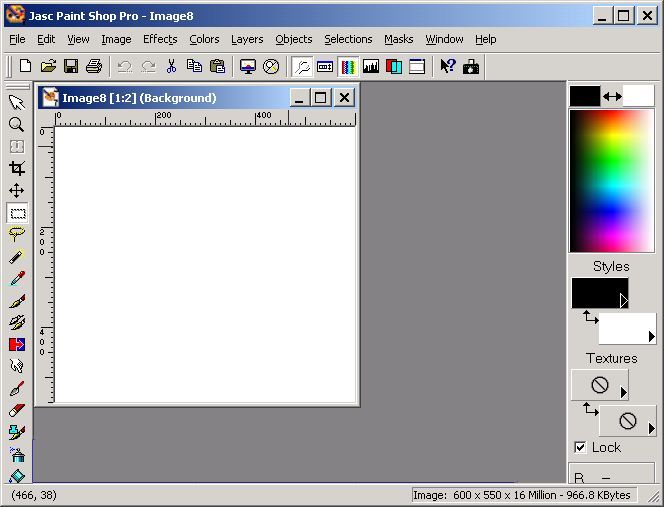Swap foreground and background colors arrow

(612, 96)
